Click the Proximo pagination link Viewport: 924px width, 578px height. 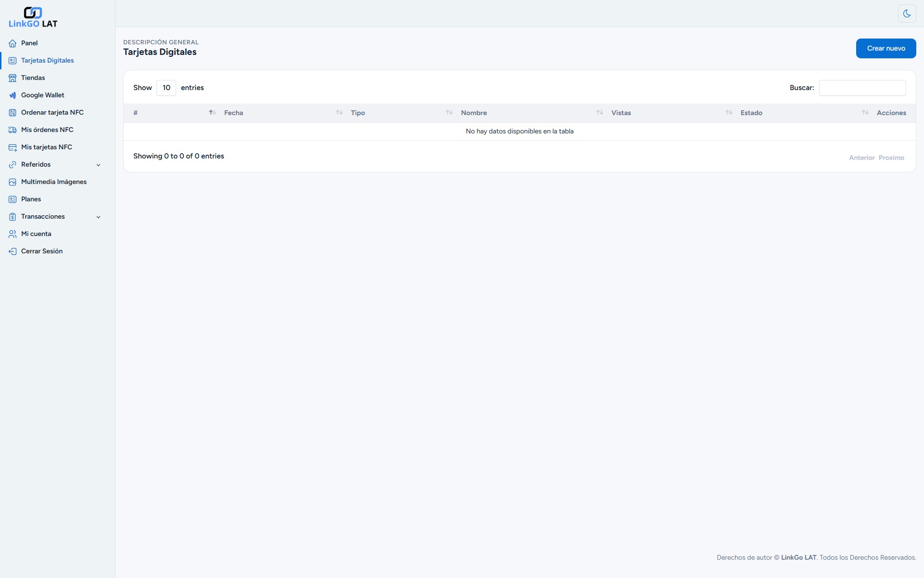click(891, 158)
